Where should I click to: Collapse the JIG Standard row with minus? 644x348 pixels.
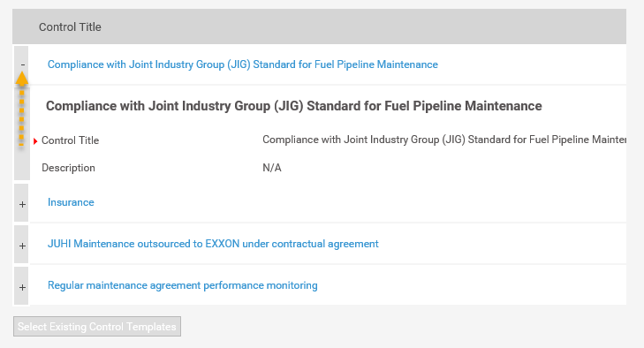click(x=23, y=64)
